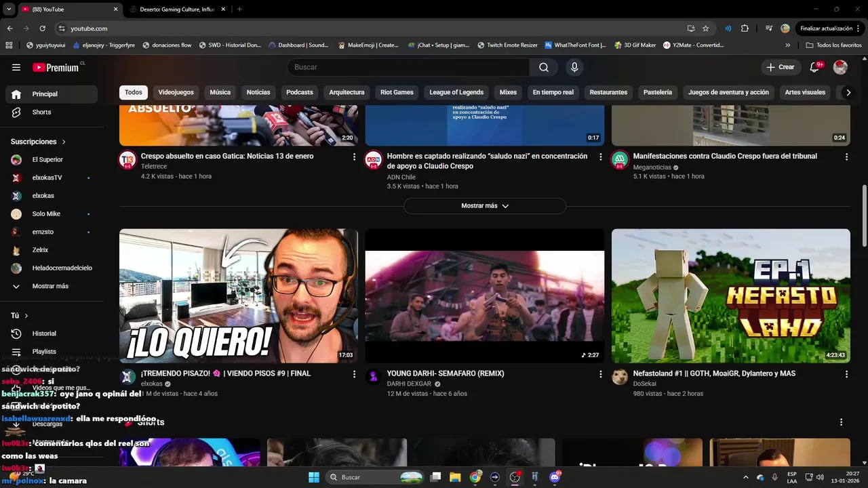Viewport: 868px width, 488px height.
Task: Open Meganoticias channel avatar
Action: [620, 160]
